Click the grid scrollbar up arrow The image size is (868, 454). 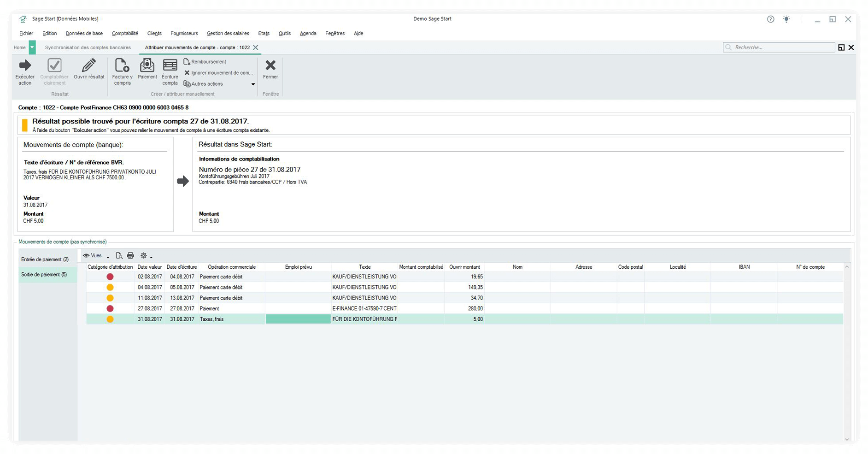tap(847, 267)
